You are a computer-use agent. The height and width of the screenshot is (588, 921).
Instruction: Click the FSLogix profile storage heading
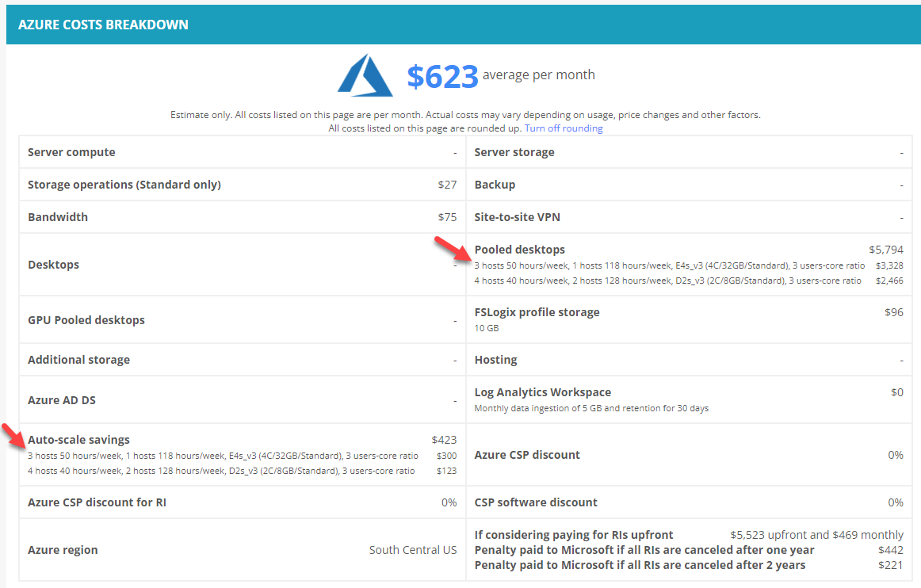(x=537, y=312)
